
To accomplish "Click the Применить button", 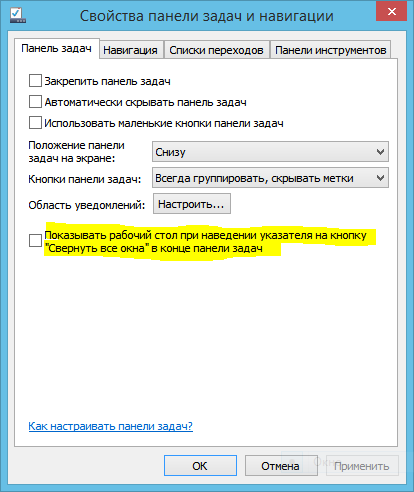I will pyautogui.click(x=362, y=466).
